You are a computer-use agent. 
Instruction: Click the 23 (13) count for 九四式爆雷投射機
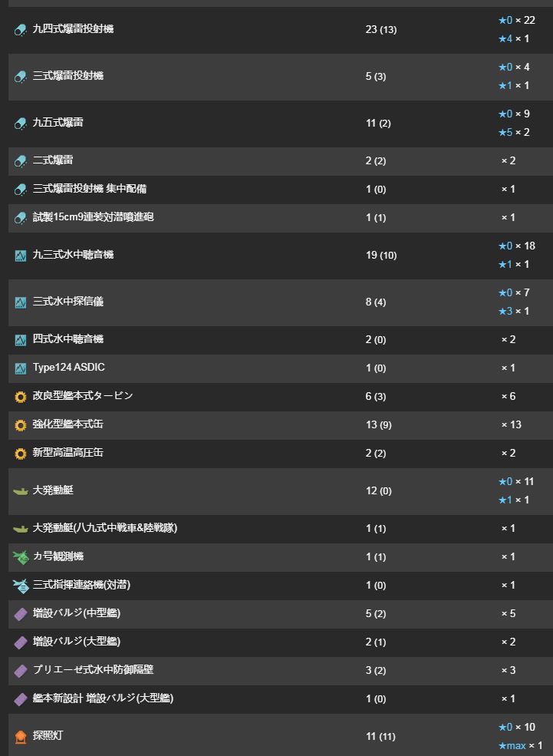(381, 29)
